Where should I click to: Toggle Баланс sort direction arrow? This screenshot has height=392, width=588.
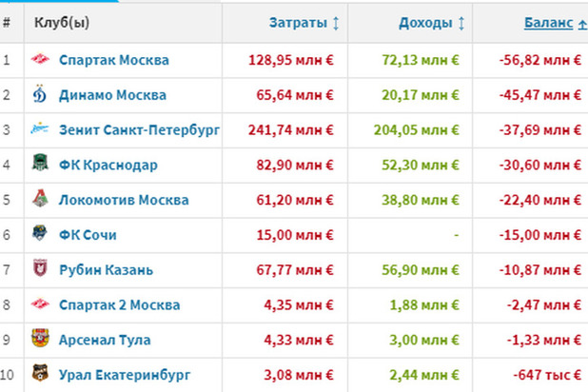(x=582, y=25)
